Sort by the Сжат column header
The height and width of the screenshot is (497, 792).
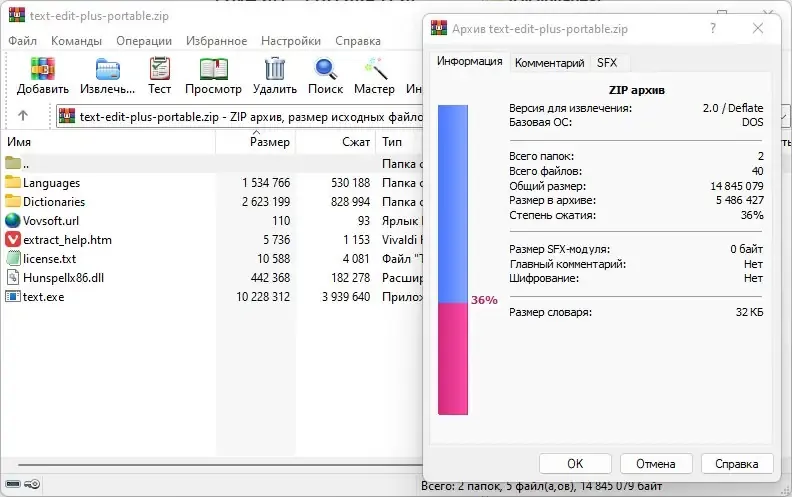tap(335, 141)
